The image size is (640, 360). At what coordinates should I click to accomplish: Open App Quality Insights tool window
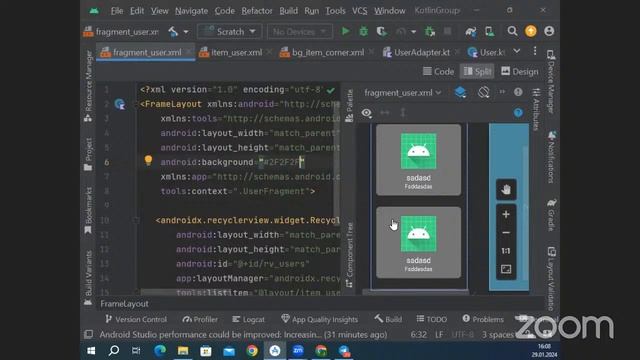pos(320,319)
